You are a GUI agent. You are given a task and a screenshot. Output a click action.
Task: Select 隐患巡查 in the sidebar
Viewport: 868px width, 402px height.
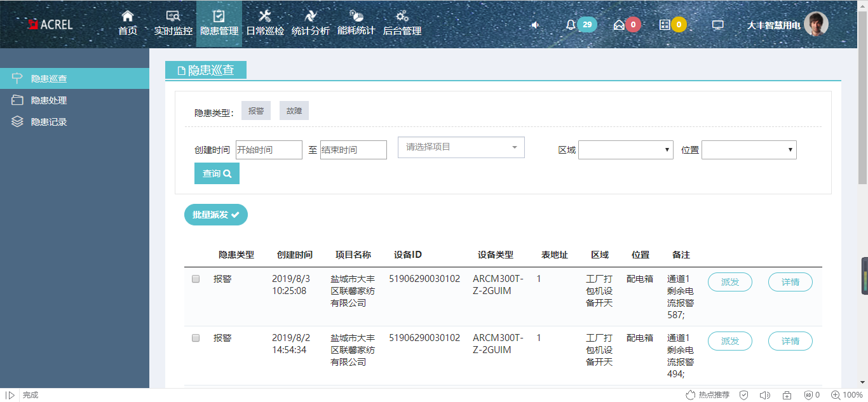pos(74,79)
